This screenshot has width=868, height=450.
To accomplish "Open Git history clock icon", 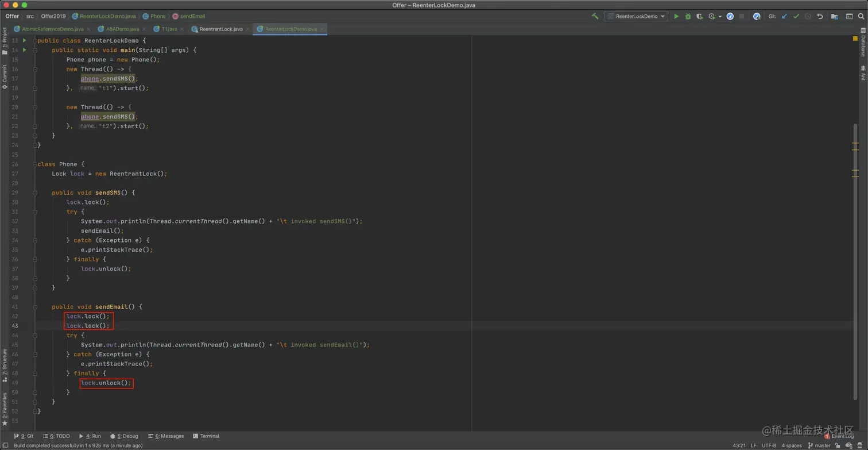I will click(808, 17).
